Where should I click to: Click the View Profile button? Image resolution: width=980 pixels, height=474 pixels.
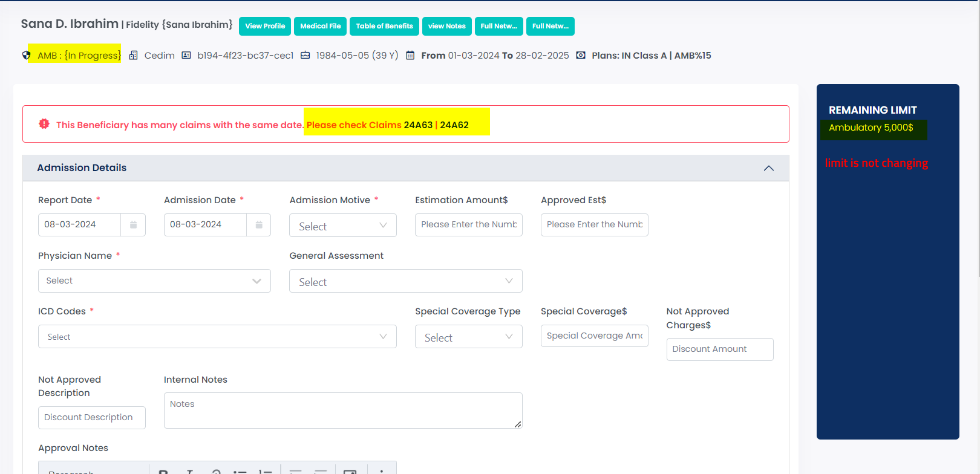(265, 26)
